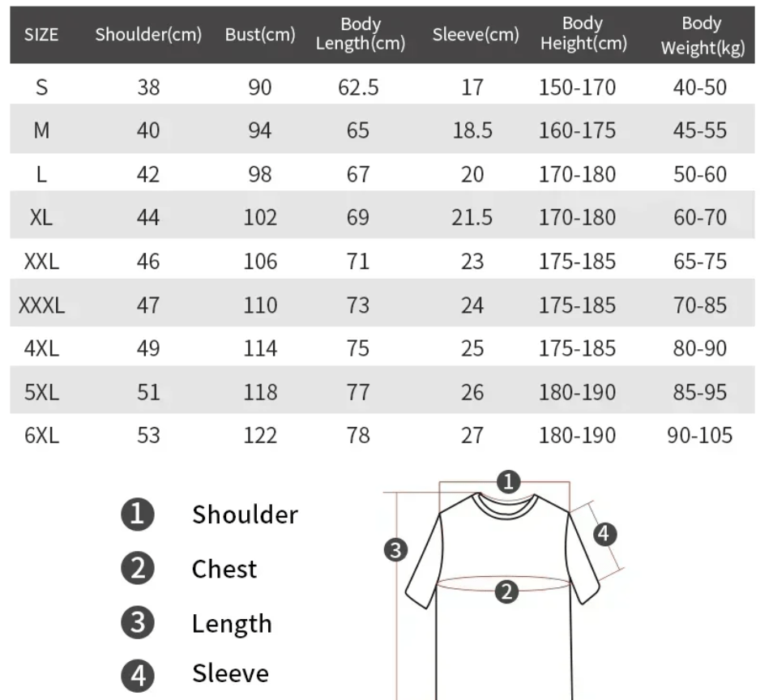Image resolution: width=773 pixels, height=700 pixels.
Task: Click the 62.5 body length value
Action: click(x=358, y=87)
